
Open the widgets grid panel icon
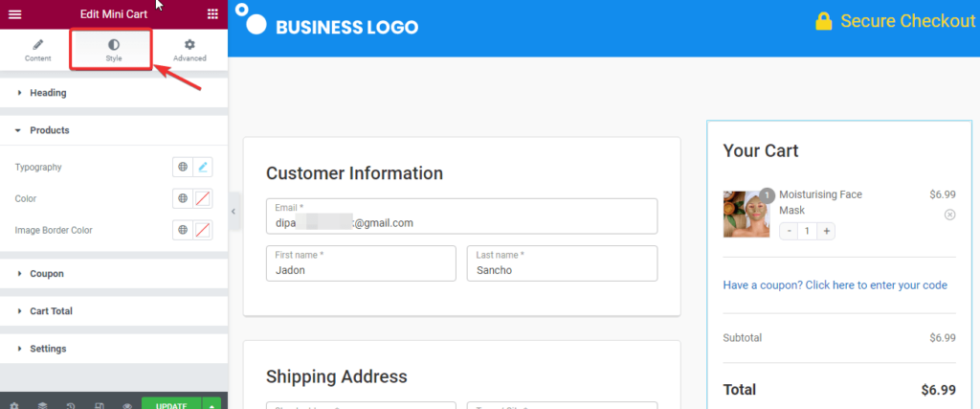[x=212, y=13]
